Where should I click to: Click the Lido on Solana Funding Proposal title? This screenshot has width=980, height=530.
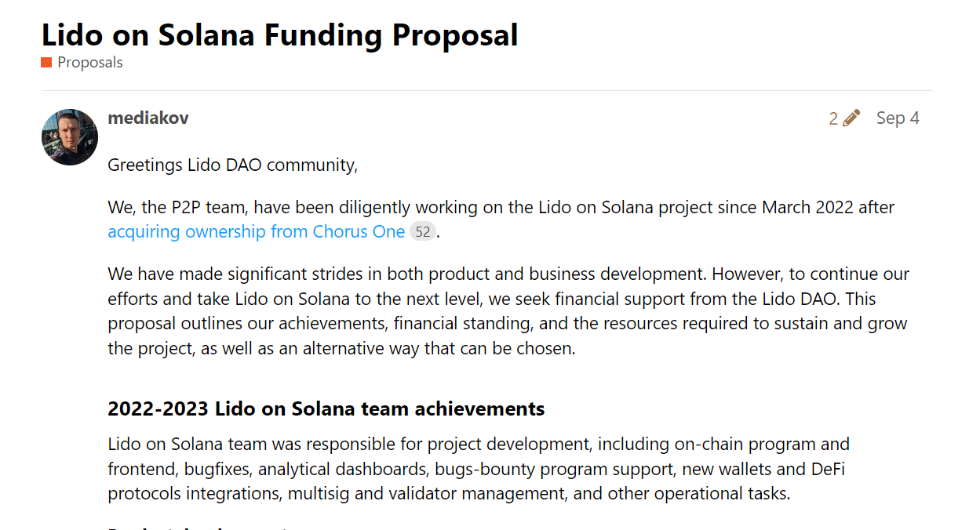[x=279, y=34]
